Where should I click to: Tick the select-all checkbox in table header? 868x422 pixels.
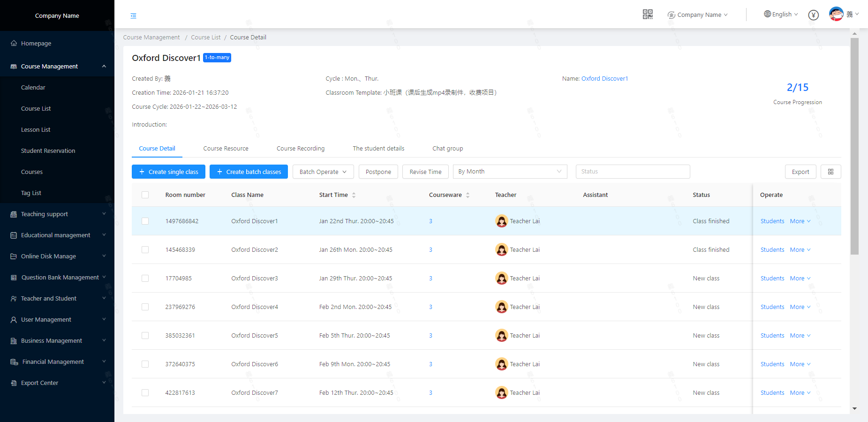coord(145,195)
